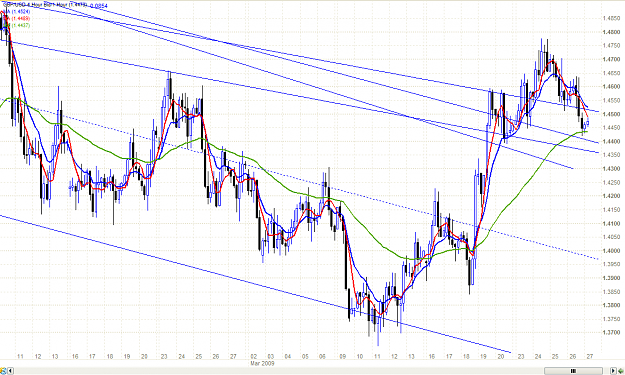Viewport: 625px width, 375px height.
Task: Click the scrollbar right arrow button
Action: (613, 371)
